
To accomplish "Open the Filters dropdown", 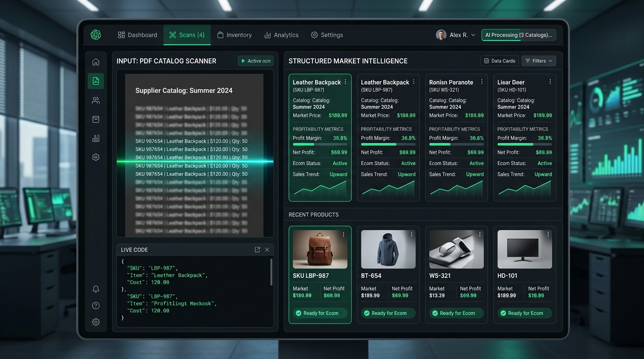I will click(x=539, y=61).
